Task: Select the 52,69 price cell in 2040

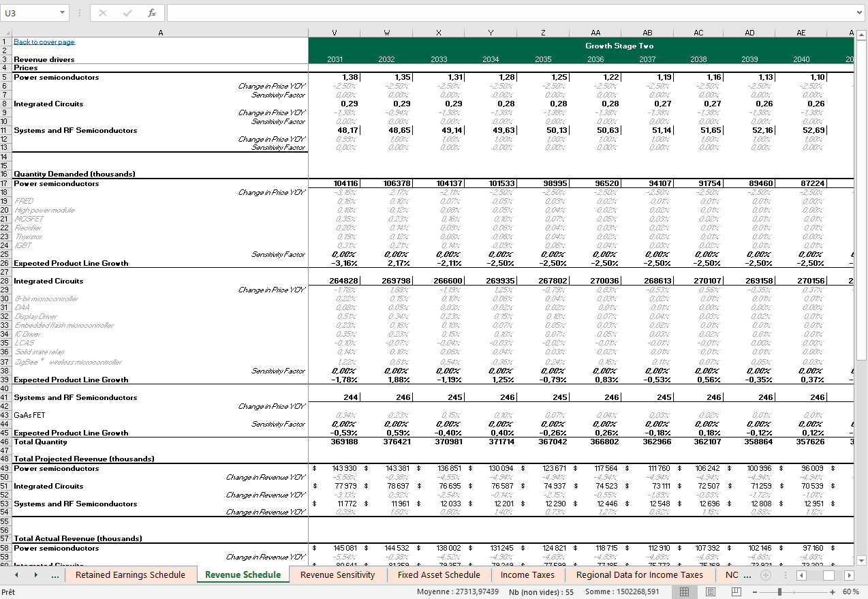Action: (x=801, y=130)
